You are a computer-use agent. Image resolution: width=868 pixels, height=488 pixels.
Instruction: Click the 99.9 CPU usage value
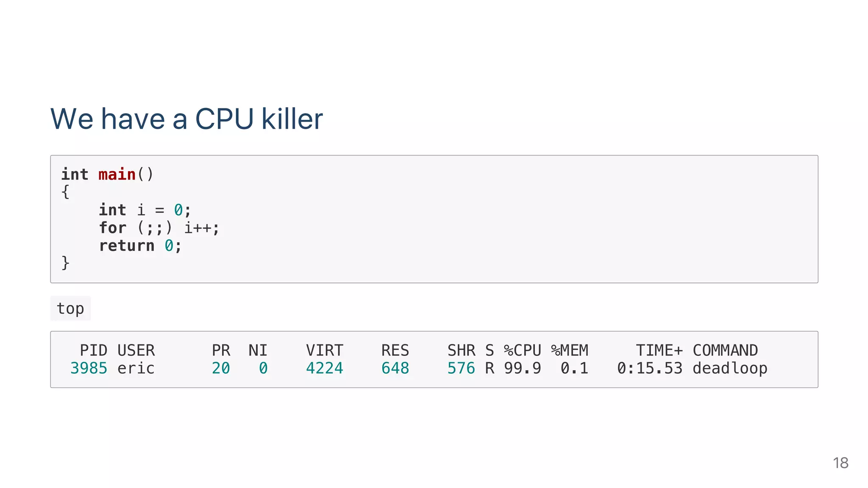click(x=522, y=368)
